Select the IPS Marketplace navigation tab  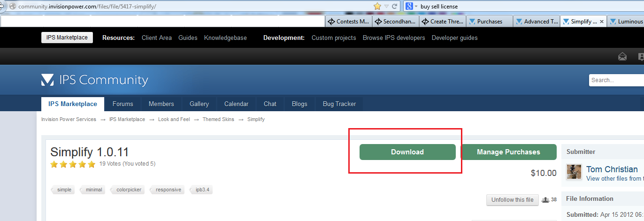73,104
